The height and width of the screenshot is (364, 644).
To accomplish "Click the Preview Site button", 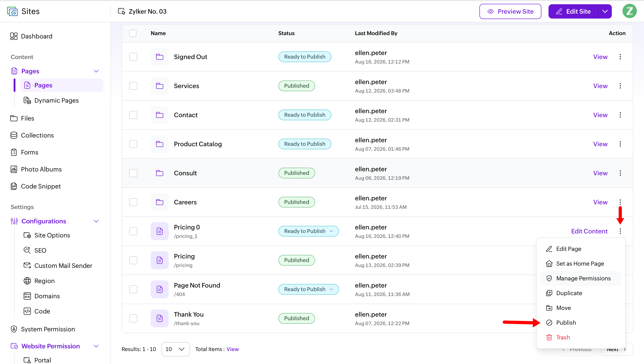I will point(510,11).
